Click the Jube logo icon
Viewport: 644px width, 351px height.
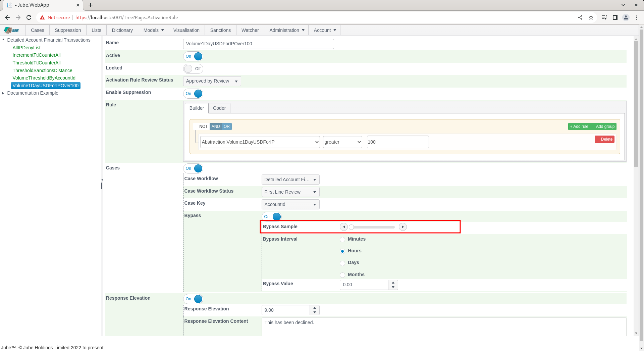point(12,30)
